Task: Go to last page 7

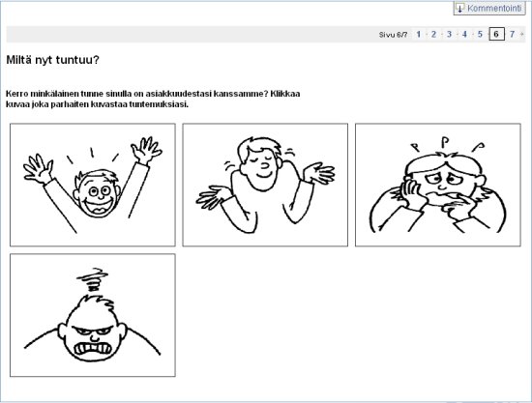Action: tap(512, 34)
